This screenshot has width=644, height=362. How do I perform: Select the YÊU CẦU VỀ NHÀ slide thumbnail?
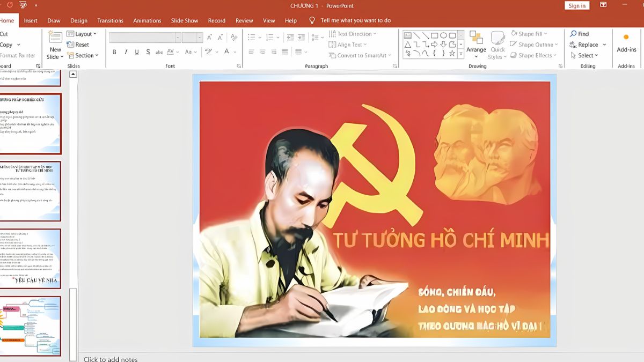30,258
